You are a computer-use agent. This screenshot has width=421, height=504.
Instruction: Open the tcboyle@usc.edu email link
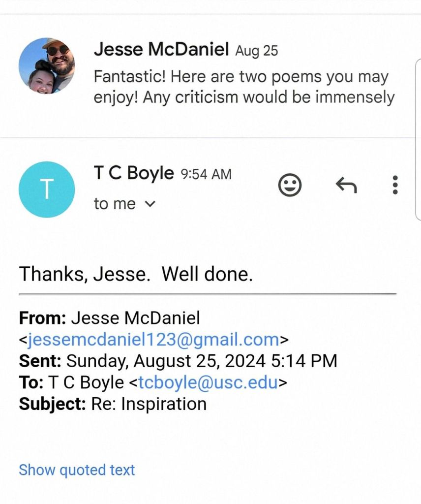coord(208,382)
